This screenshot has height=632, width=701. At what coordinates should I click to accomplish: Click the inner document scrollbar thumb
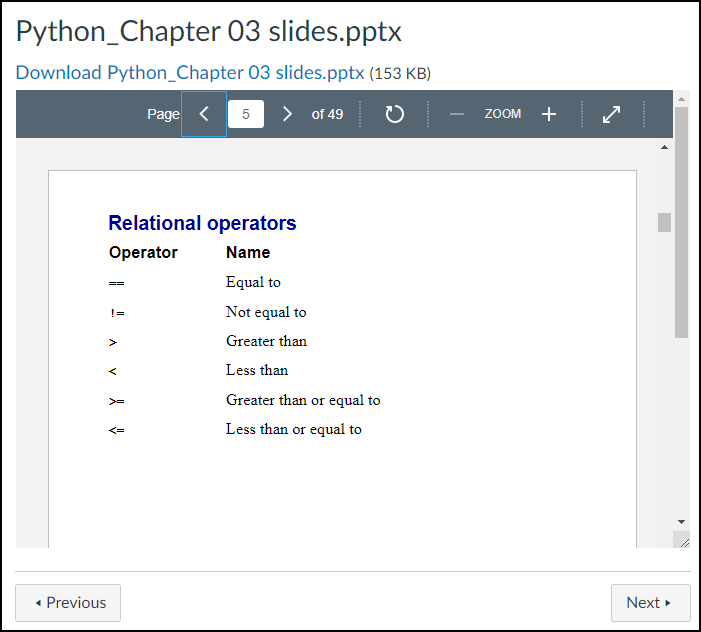[x=664, y=222]
